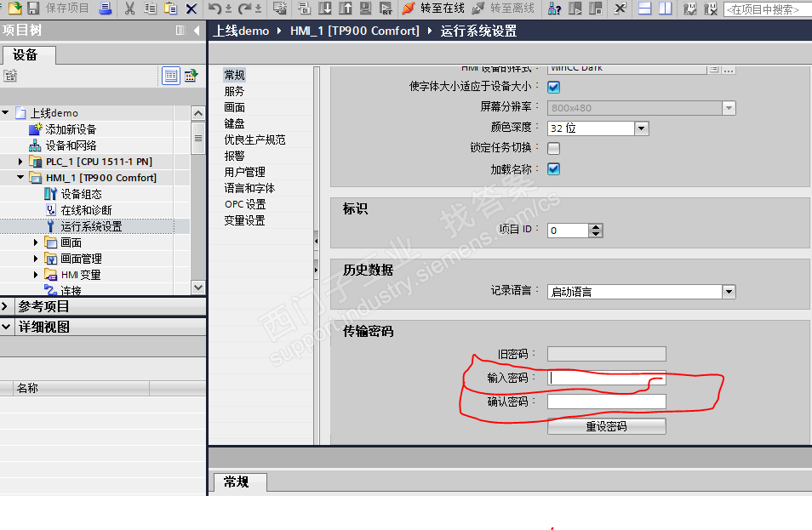
Task: Click the upload from device icon
Action: [x=345, y=8]
